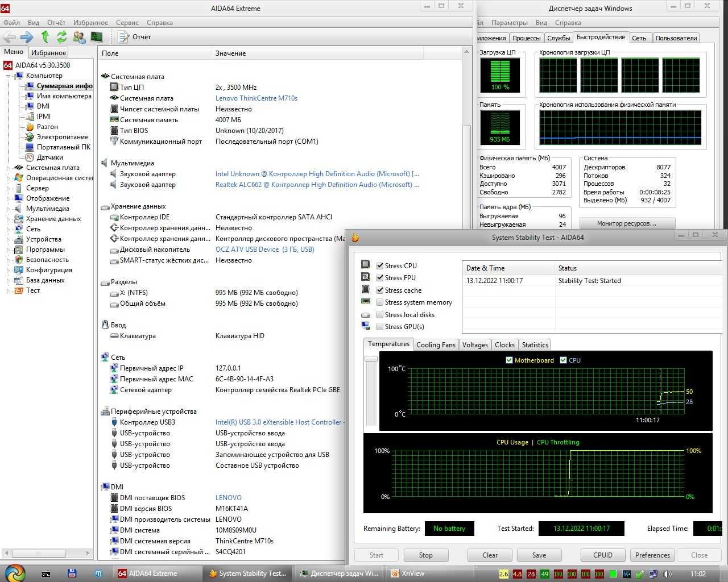Image resolution: width=728 pixels, height=582 pixels.
Task: Toggle Motherboard temperature graph checkbox
Action: pyautogui.click(x=509, y=360)
